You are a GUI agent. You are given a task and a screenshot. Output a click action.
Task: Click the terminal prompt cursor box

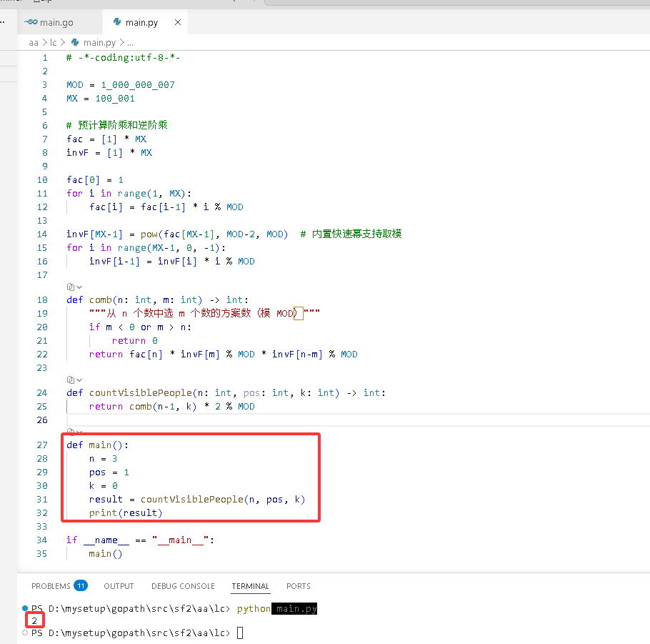[240, 633]
